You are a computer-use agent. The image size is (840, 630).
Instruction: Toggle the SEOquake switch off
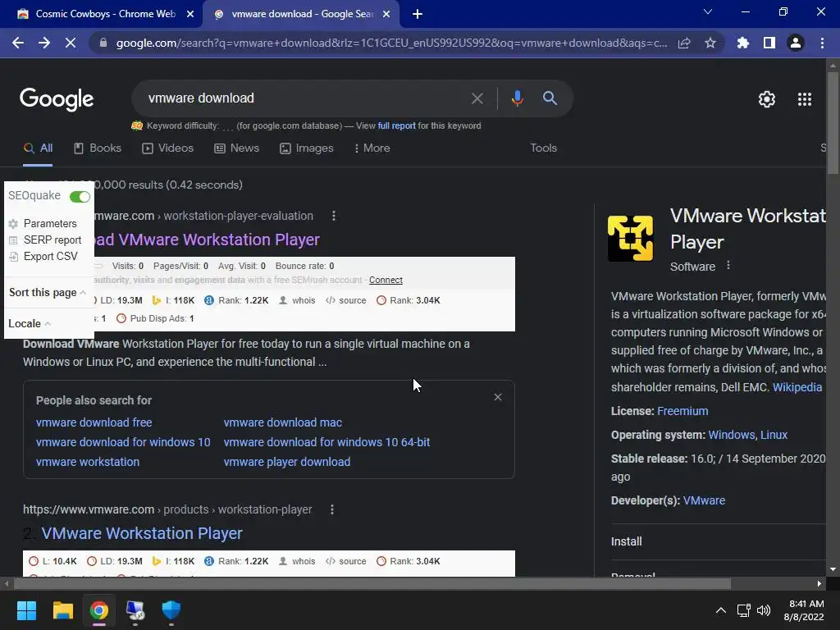[80, 197]
